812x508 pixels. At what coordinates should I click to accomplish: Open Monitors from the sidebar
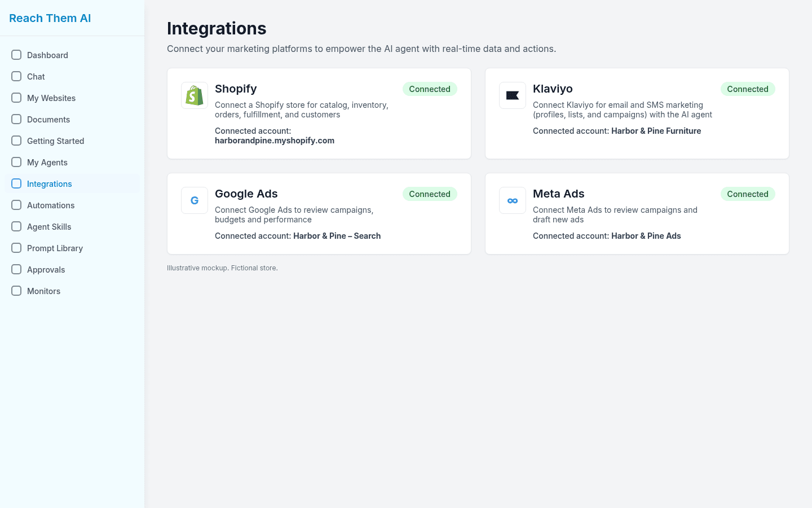pos(72,291)
